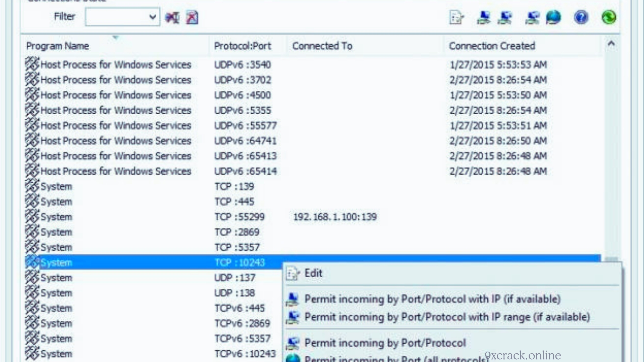Click the globe toolbar icon
644x362 pixels.
pyautogui.click(x=553, y=17)
